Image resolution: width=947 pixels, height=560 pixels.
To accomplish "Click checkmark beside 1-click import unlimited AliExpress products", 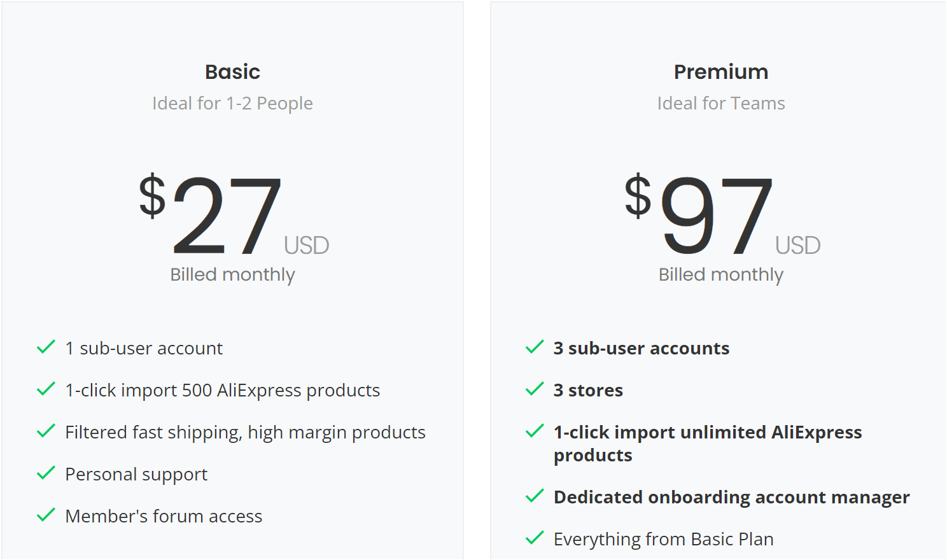I will tap(535, 431).
